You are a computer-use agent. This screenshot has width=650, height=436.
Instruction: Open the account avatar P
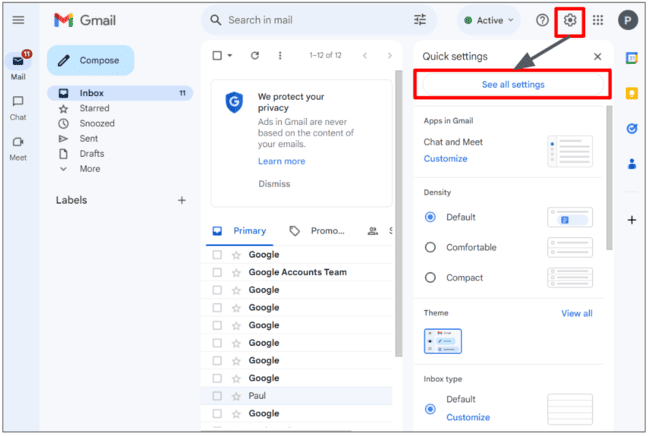[628, 20]
